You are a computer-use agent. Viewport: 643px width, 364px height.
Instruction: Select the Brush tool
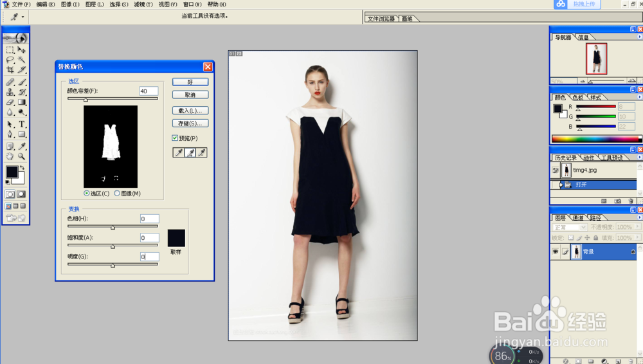[22, 82]
